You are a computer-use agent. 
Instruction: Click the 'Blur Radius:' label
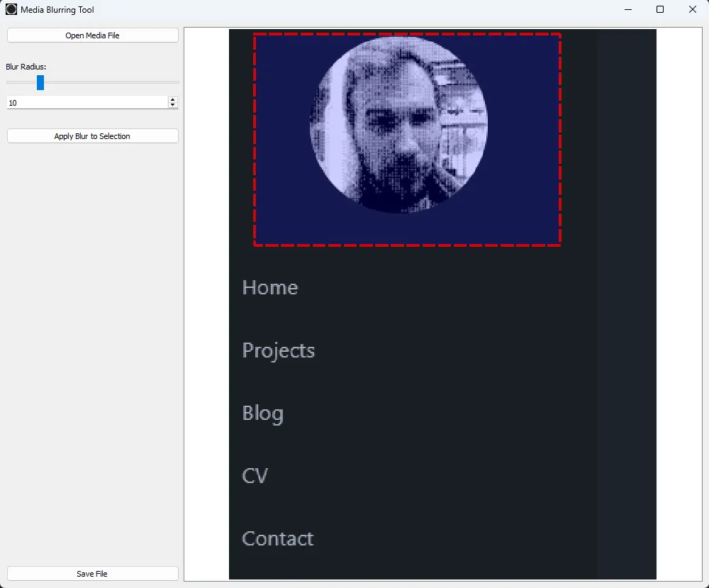pyautogui.click(x=26, y=67)
